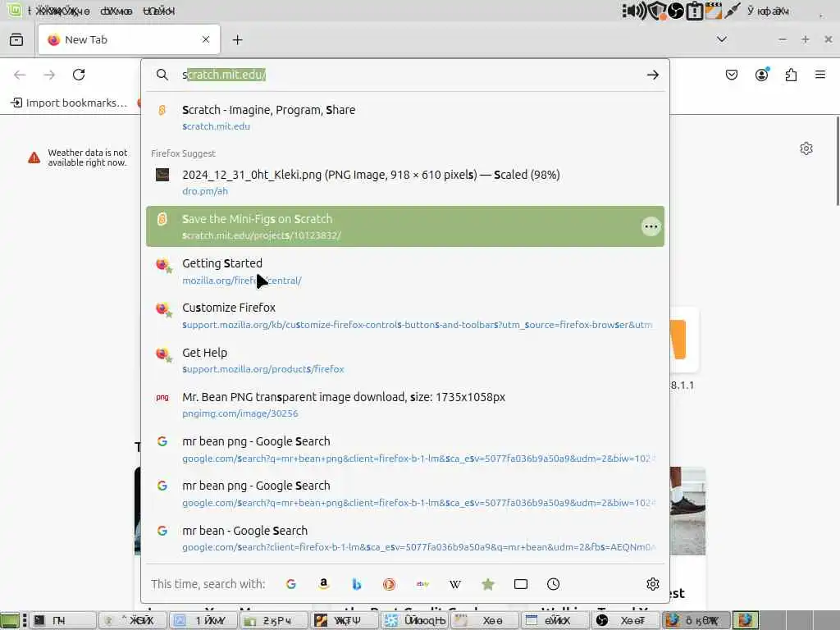Image resolution: width=840 pixels, height=630 pixels.
Task: Search bookmarks with the star icon
Action: pyautogui.click(x=487, y=584)
